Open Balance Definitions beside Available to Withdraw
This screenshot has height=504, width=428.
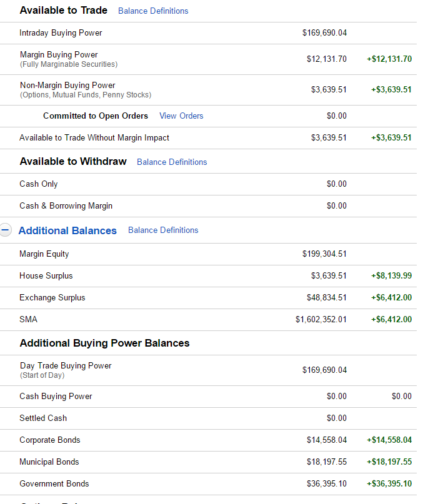172,162
